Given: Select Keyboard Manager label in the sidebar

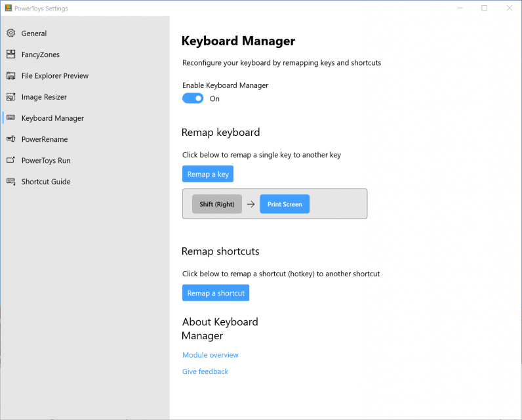Looking at the screenshot, I should [x=52, y=118].
